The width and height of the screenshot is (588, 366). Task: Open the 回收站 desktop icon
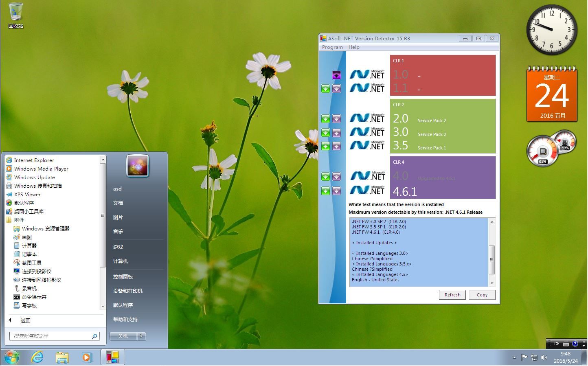pyautogui.click(x=15, y=12)
